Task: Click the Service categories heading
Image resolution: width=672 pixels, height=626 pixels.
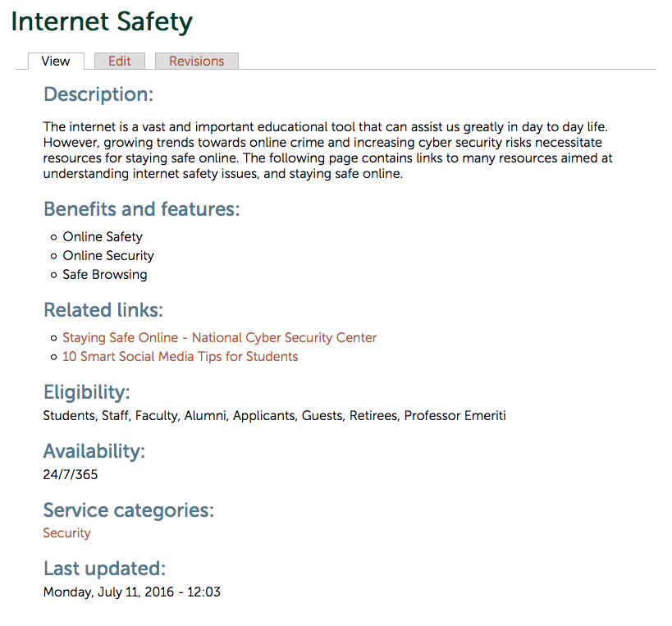Action: point(128,510)
